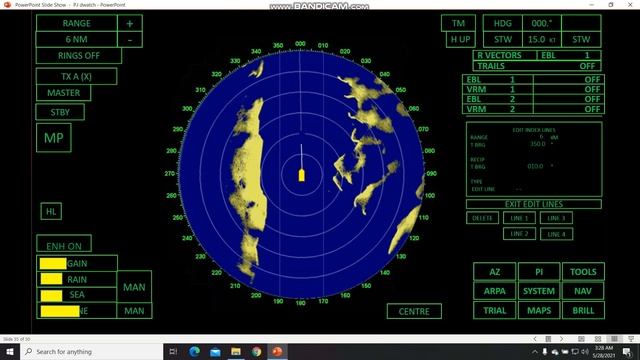Screen dimensions: 640x360
Task: Click the MASTER control button
Action: [x=64, y=93]
